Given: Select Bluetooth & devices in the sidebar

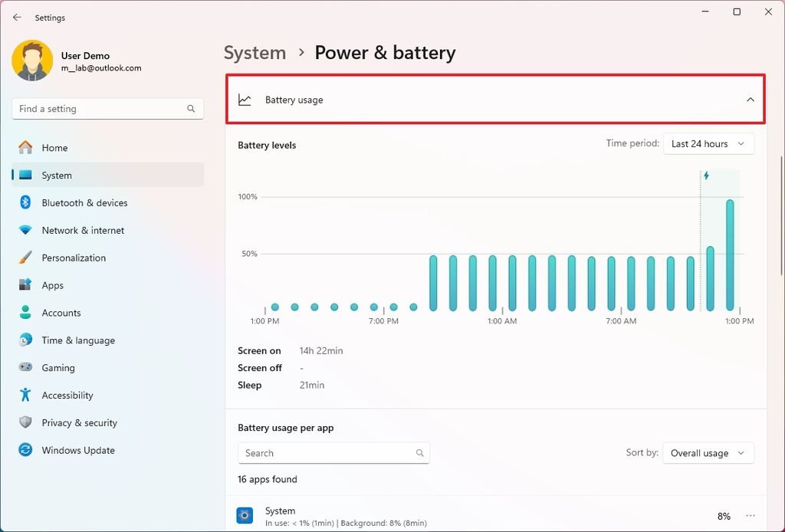Looking at the screenshot, I should [x=83, y=202].
